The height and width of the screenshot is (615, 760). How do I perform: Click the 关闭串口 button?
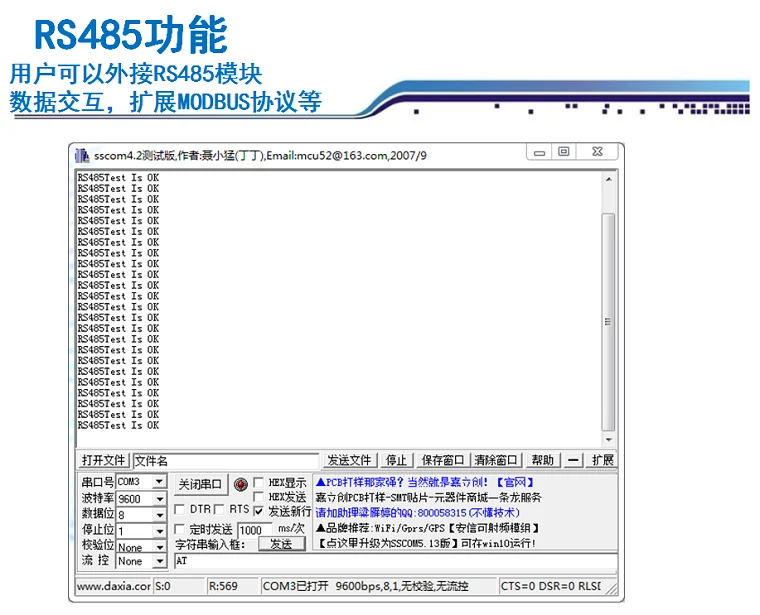(201, 484)
